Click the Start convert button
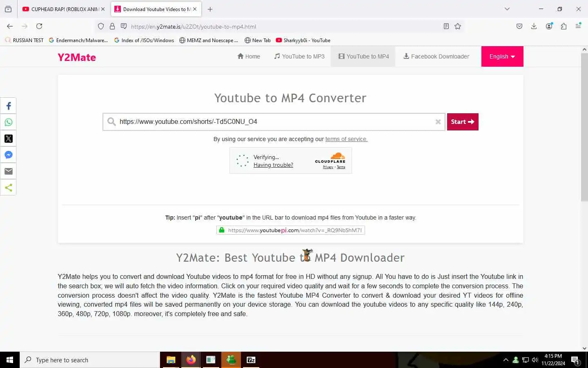Screen dimensions: 588x368 (463, 122)
